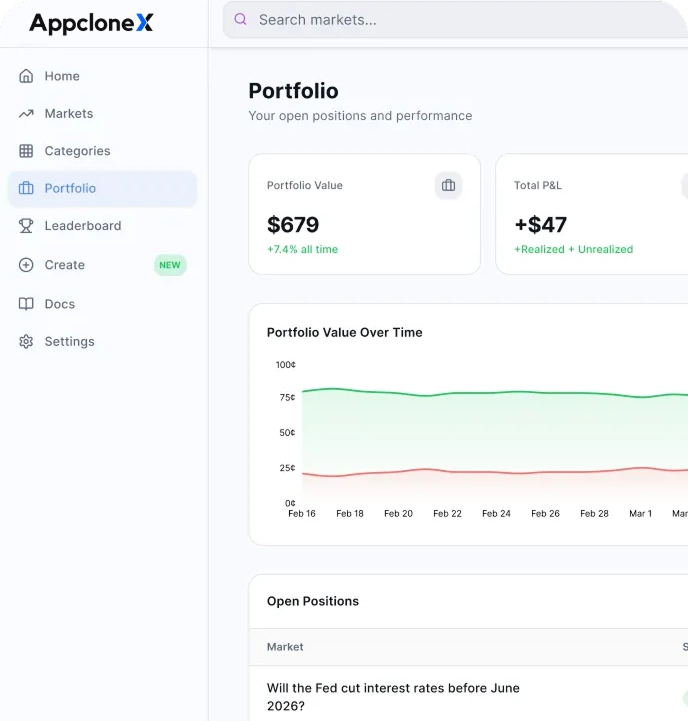Click the Settings gear icon
The height and width of the screenshot is (721, 688).
[26, 342]
